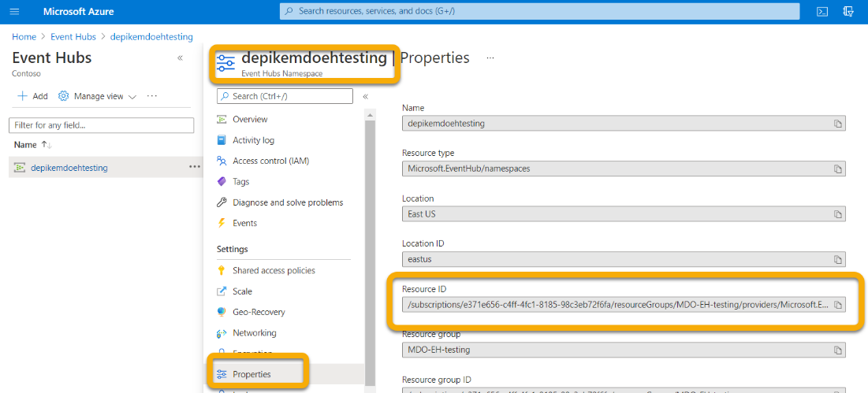Sort the list by Name column
The image size is (868, 393).
pyautogui.click(x=33, y=145)
